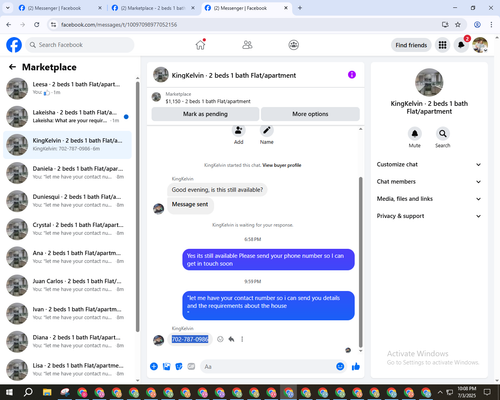The height and width of the screenshot is (400, 500).
Task: Open the Groups icon in top nav
Action: 293,45
